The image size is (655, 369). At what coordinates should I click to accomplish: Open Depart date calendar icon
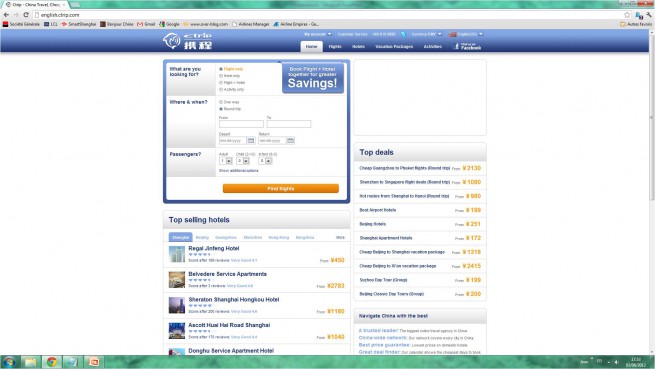point(251,140)
